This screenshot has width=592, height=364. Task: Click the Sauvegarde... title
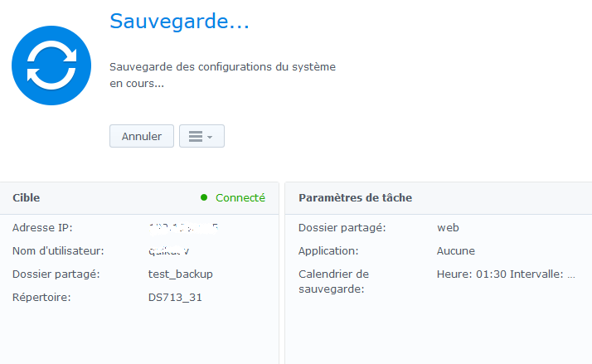click(x=179, y=22)
